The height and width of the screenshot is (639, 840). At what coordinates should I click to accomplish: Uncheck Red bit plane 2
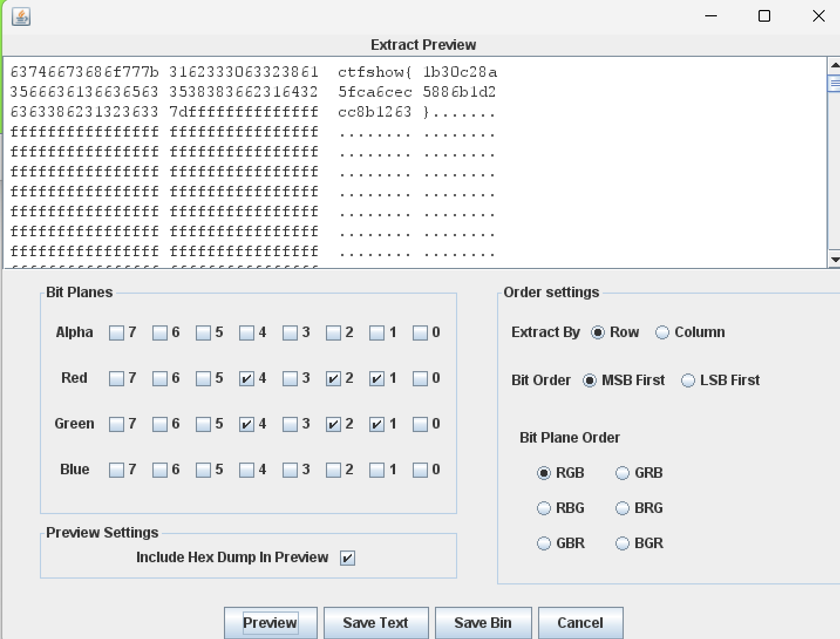[x=334, y=379]
